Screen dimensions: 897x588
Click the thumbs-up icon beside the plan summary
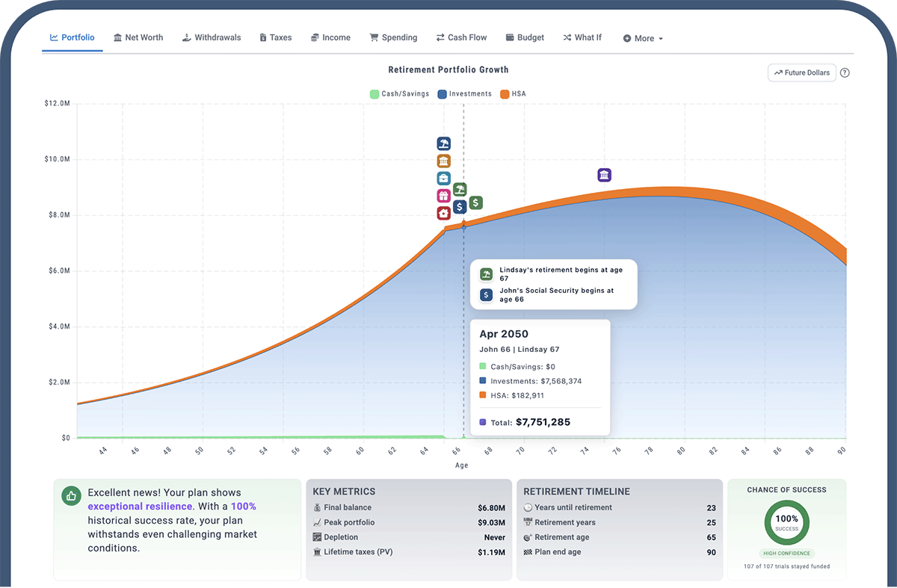(71, 495)
